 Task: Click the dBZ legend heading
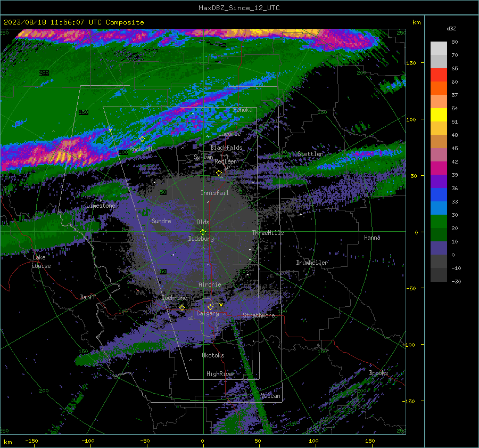(451, 29)
